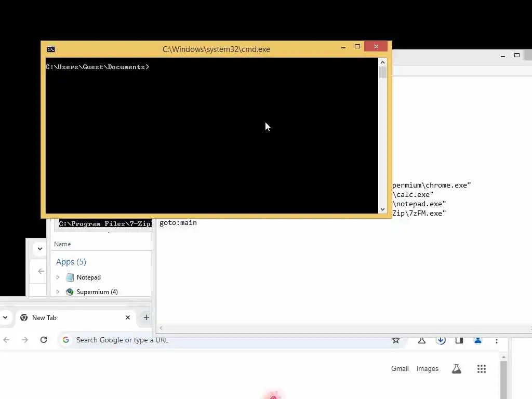Go back in the browser
The width and height of the screenshot is (532, 399).
point(6,340)
